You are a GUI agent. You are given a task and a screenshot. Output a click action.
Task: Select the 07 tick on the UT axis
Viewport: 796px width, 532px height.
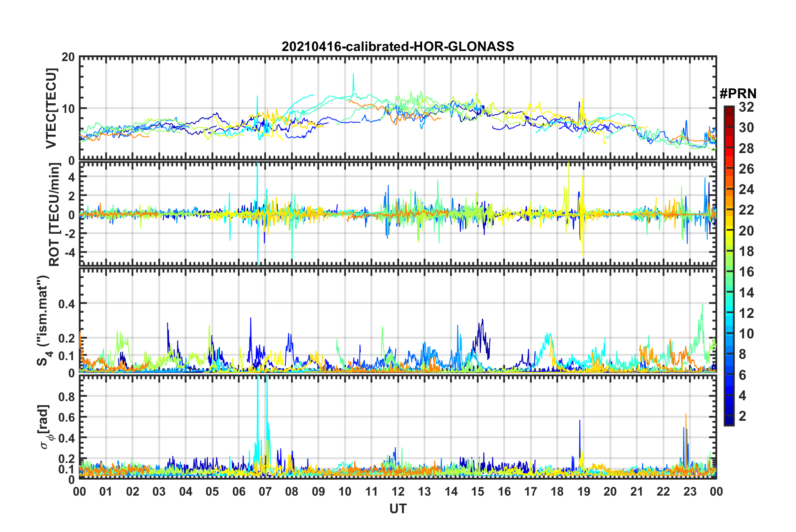[x=265, y=491]
